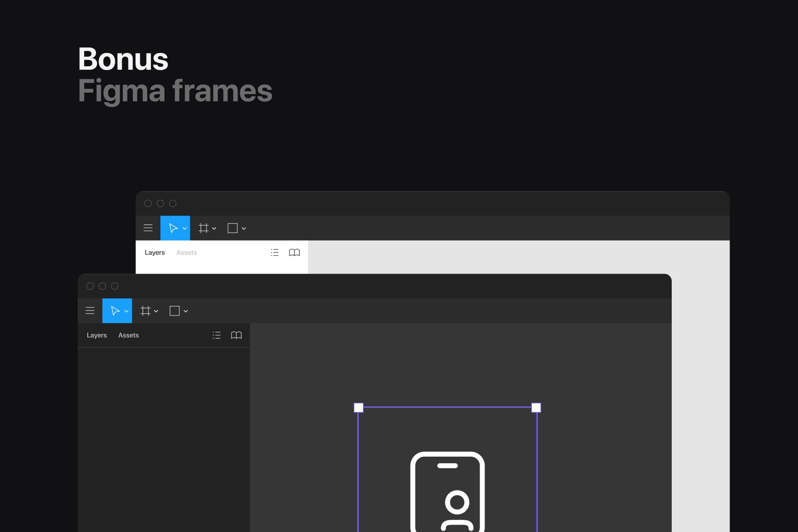Click middle traffic-light button of back window

coord(160,203)
